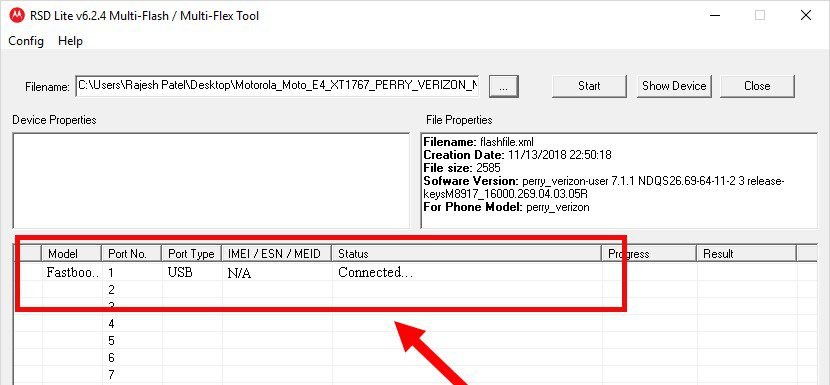
Task: Select the Progress column header
Action: click(649, 254)
